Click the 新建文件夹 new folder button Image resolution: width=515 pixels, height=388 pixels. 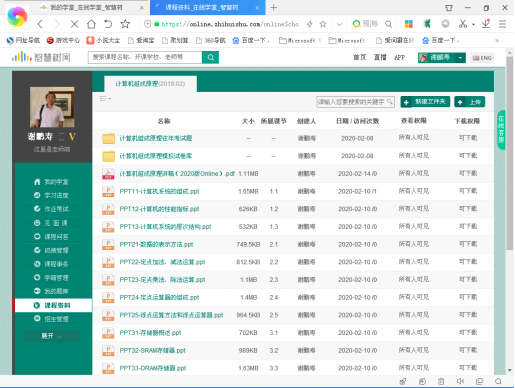tap(425, 102)
